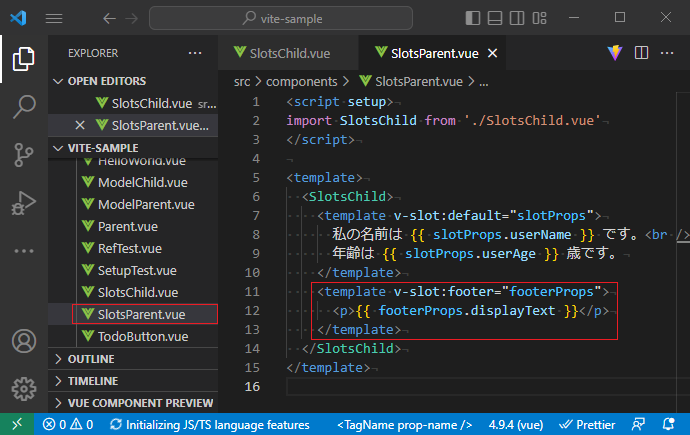This screenshot has height=435, width=690.
Task: Click the VS Code logo icon
Action: (18, 18)
